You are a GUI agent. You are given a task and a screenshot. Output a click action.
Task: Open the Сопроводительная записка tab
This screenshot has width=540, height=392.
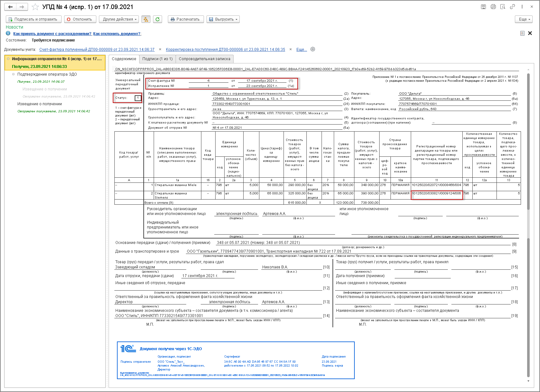tap(205, 59)
